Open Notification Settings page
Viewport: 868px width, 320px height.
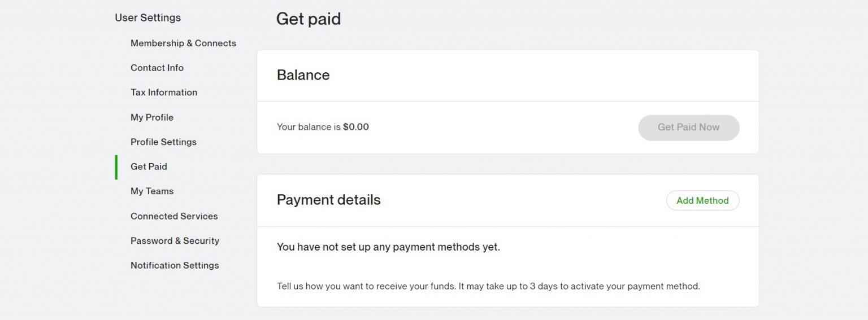click(174, 265)
